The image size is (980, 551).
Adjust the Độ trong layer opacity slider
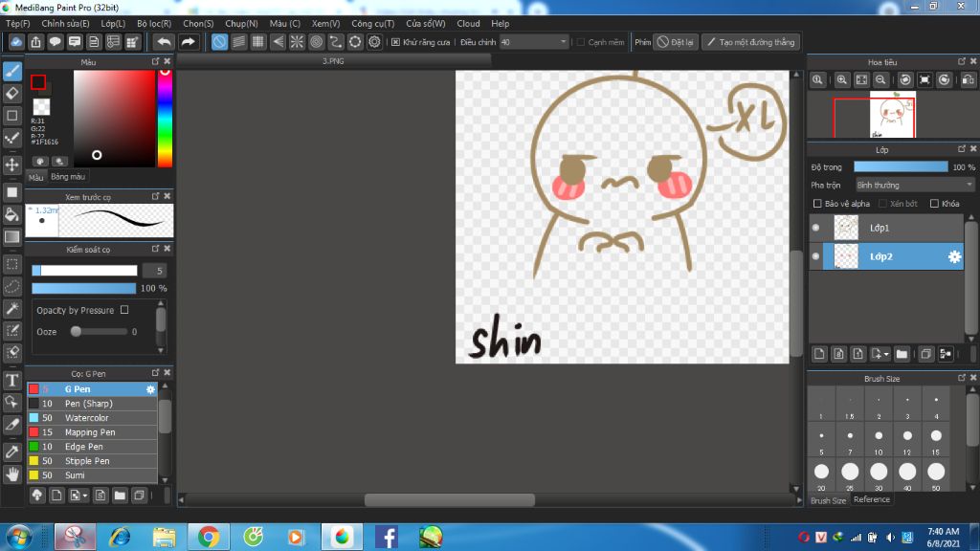tap(901, 166)
